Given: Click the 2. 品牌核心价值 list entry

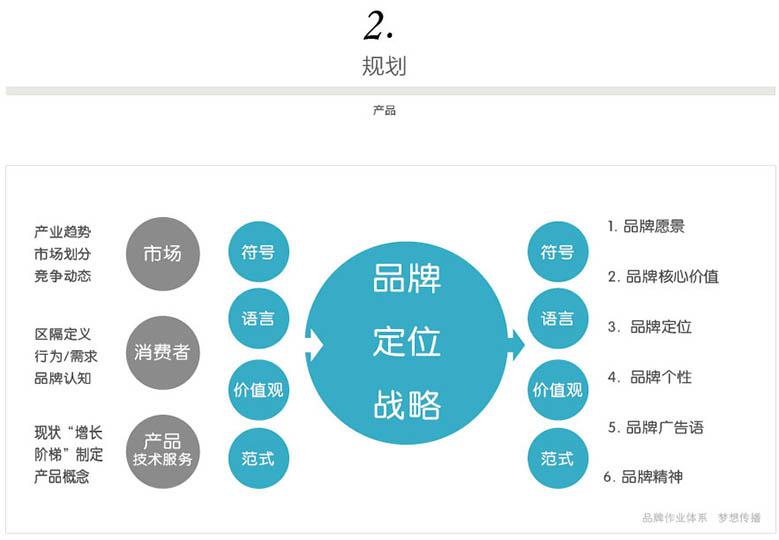Looking at the screenshot, I should tap(663, 276).
